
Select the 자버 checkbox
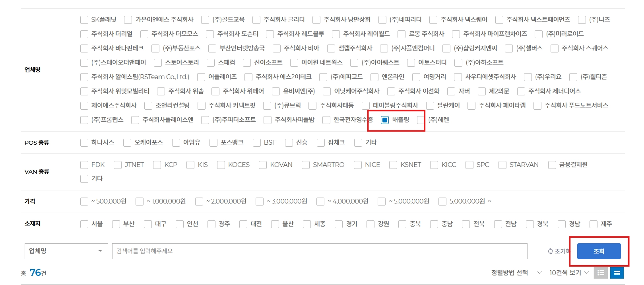coord(451,91)
